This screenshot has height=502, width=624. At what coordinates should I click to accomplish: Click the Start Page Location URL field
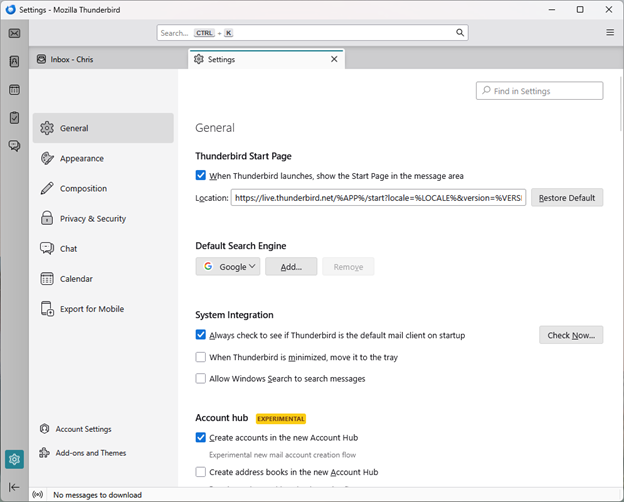point(378,197)
